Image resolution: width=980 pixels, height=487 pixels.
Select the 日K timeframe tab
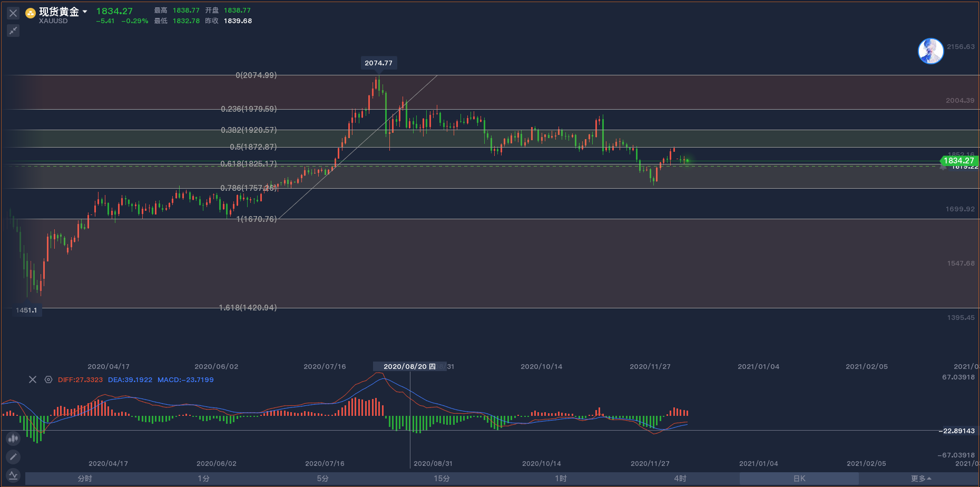pyautogui.click(x=799, y=479)
